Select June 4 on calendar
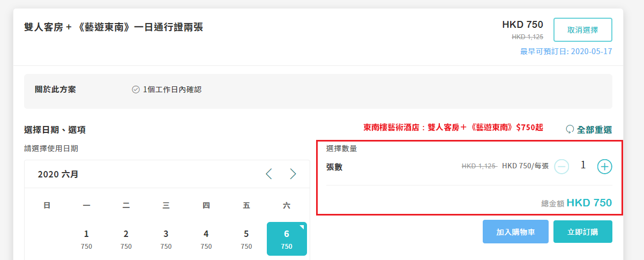 point(206,239)
